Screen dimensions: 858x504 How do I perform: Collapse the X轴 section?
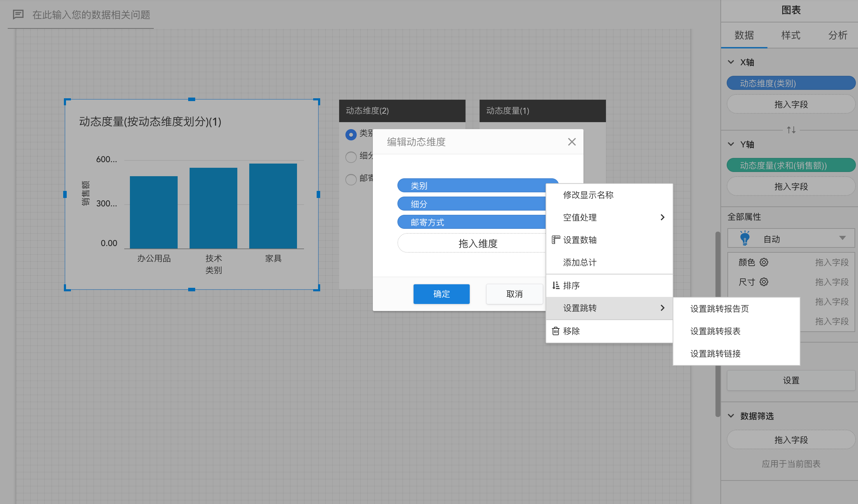[x=731, y=62]
